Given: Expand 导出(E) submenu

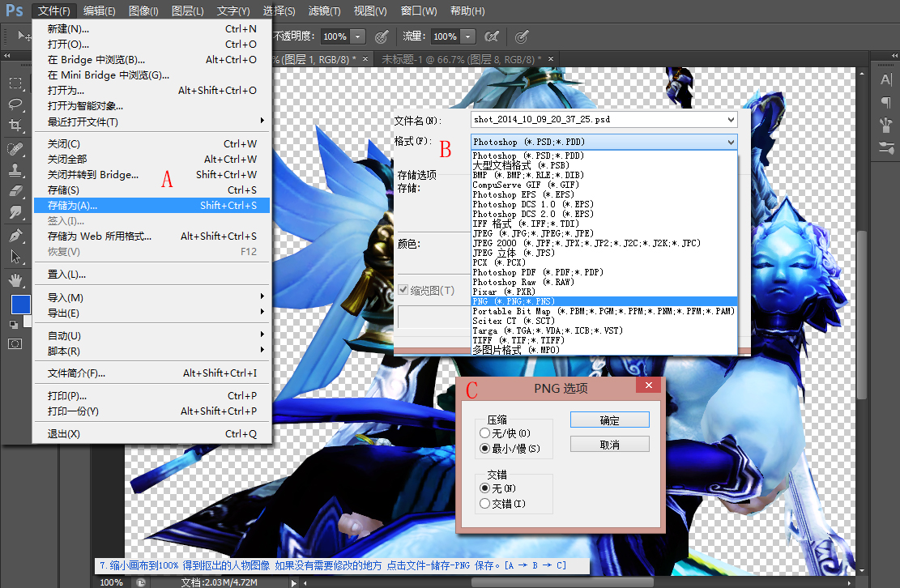Looking at the screenshot, I should coord(262,312).
